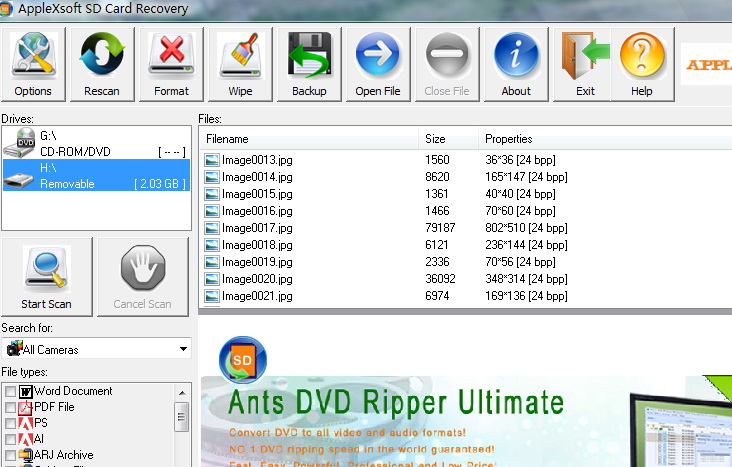Click the Ants DVD Ripper Ultimate banner
Viewport: 732px width, 467px height.
466,421
